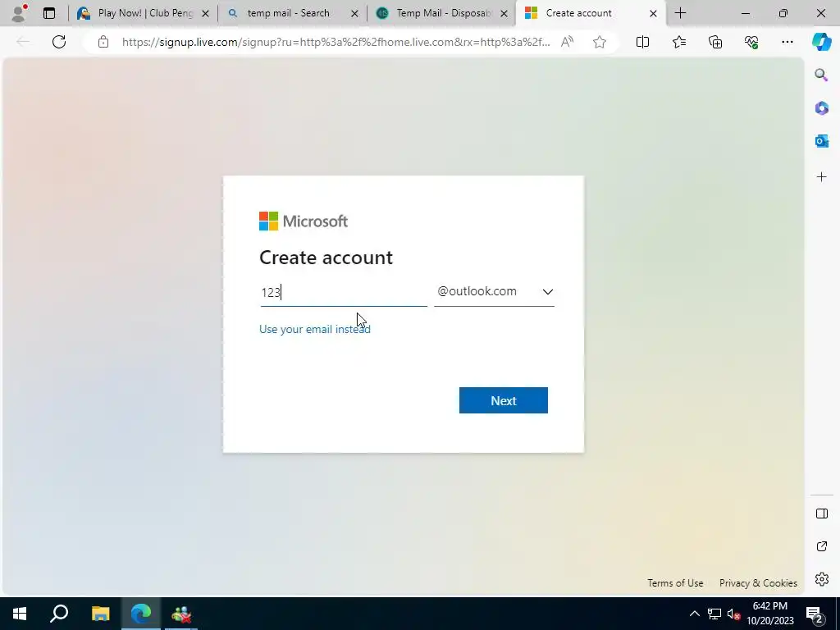Open the tab actions menu icon

click(49, 13)
